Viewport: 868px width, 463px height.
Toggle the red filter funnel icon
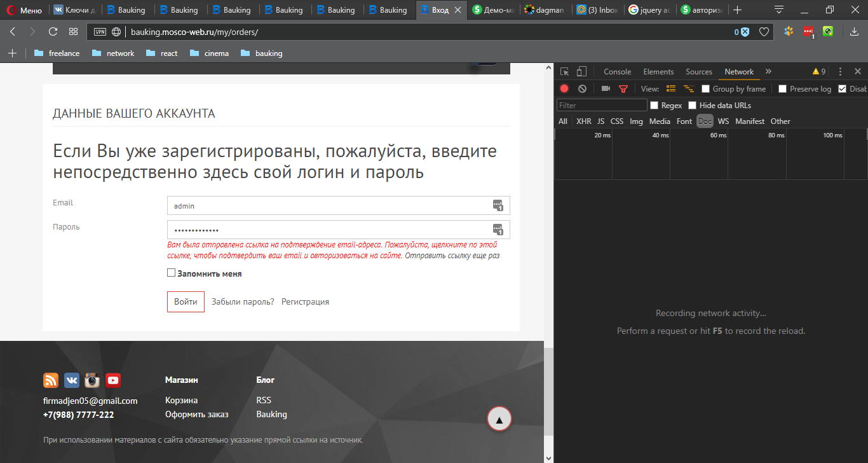pyautogui.click(x=623, y=89)
